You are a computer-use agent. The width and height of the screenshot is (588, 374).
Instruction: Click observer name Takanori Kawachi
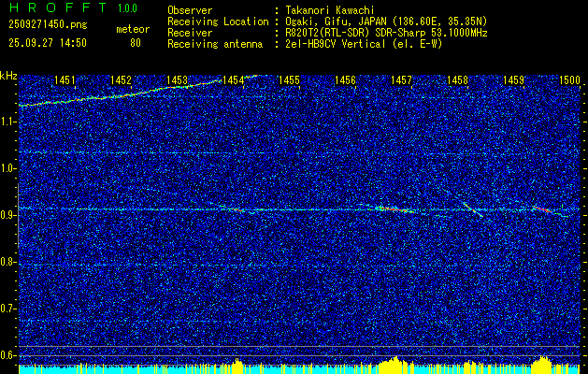pos(330,10)
